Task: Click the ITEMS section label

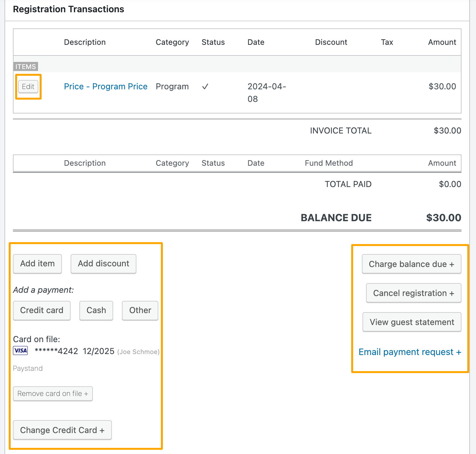Action: [x=25, y=66]
